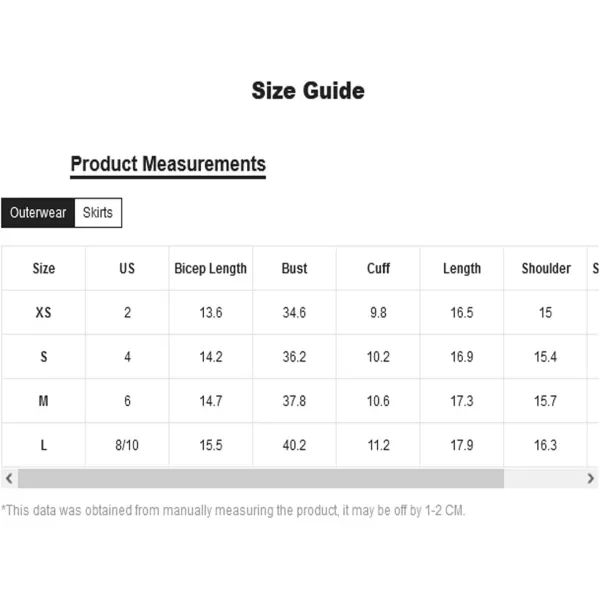Click the Length column header
The width and height of the screenshot is (600, 600).
coord(461,268)
